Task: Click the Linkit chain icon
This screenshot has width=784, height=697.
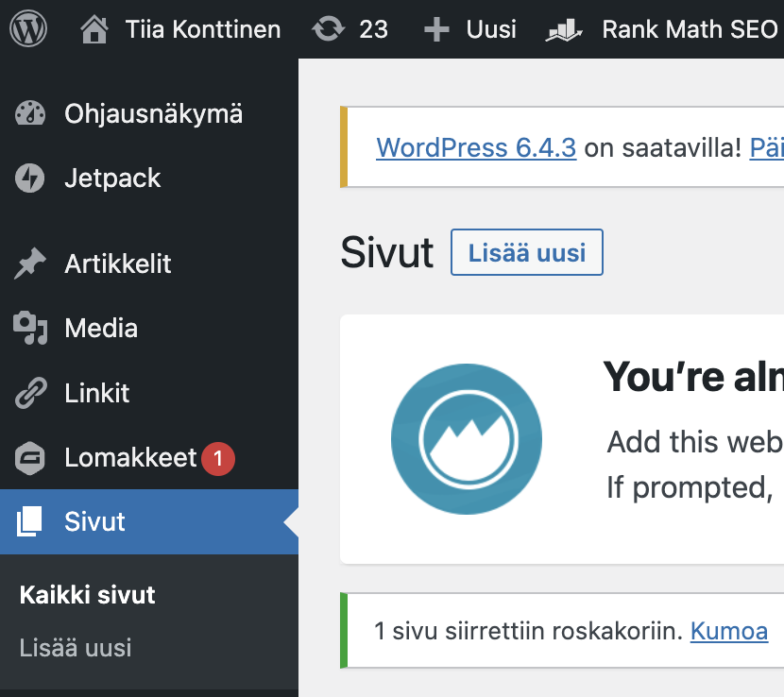Action: pos(30,394)
